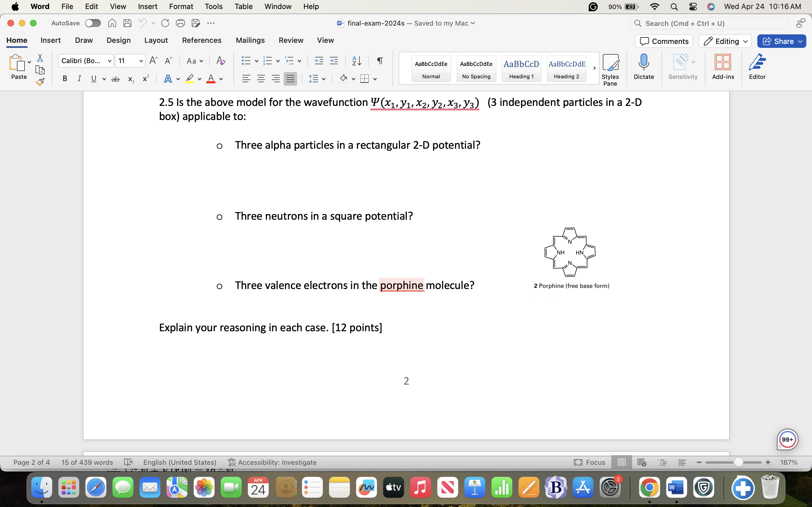Apply strikethrough formatting

point(115,79)
